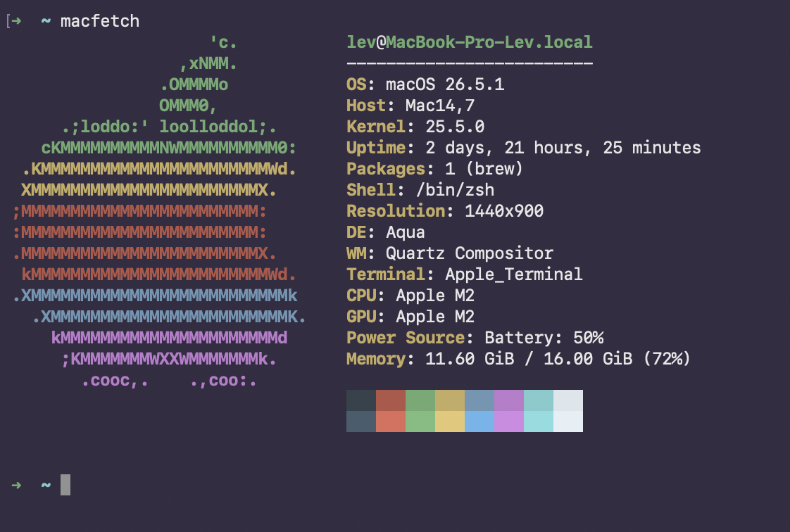Click the bright yellow bottom-row color block
Viewport: 790px width, 532px height.
pyautogui.click(x=450, y=422)
